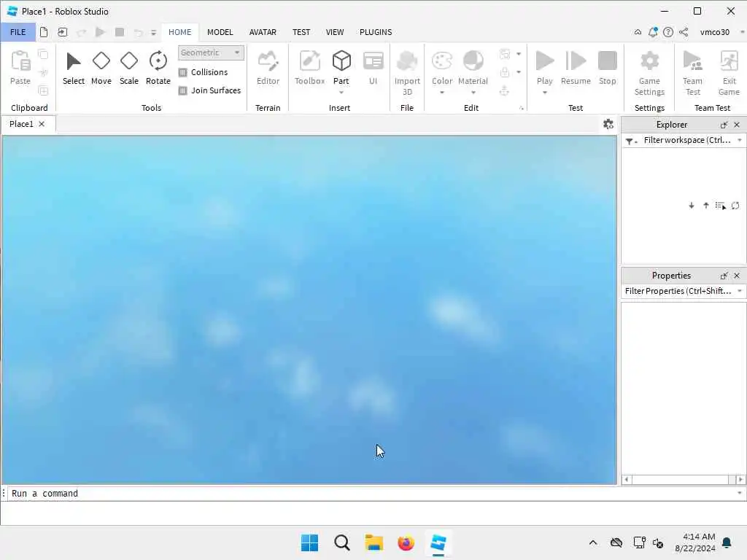Switch to the MODEL ribbon tab
This screenshot has height=560, width=747.
[220, 32]
